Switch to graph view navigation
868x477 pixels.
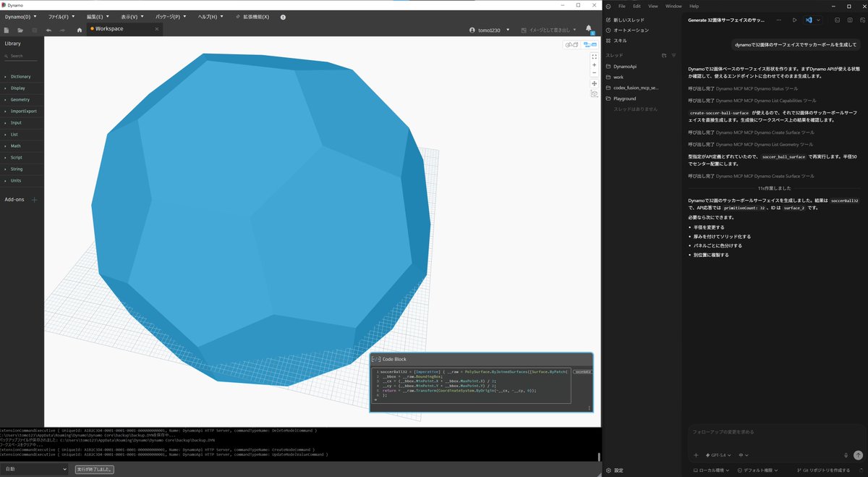[590, 45]
